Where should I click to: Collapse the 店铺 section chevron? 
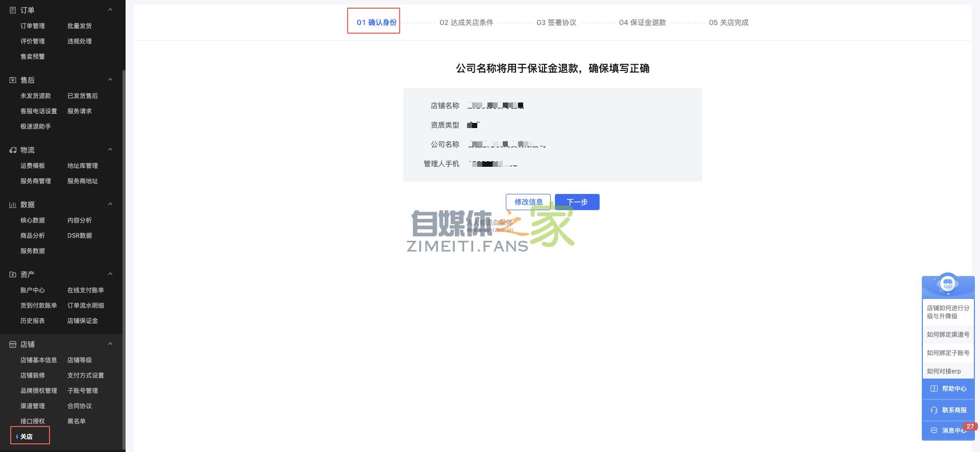[x=110, y=344]
